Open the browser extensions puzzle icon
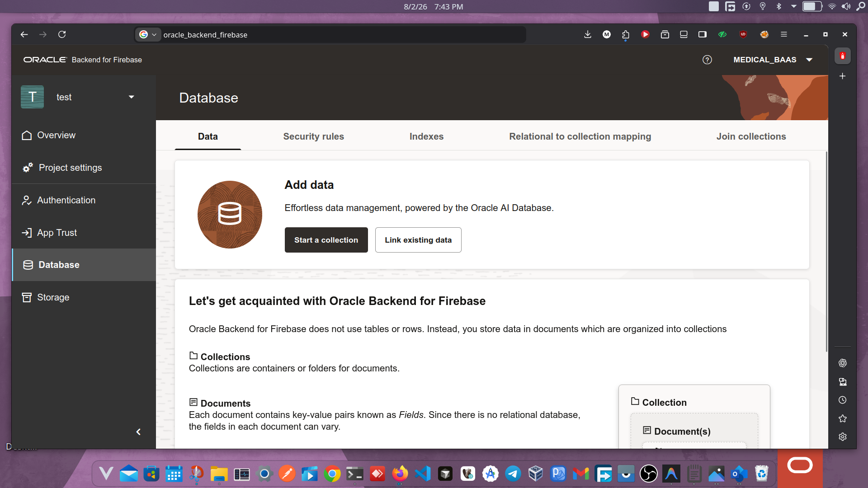The height and width of the screenshot is (488, 868). click(x=626, y=34)
